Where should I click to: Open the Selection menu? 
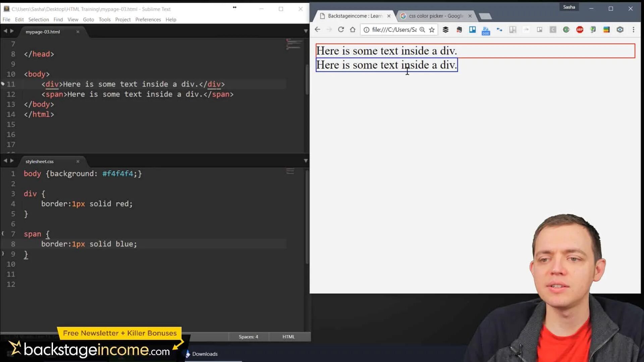[39, 19]
